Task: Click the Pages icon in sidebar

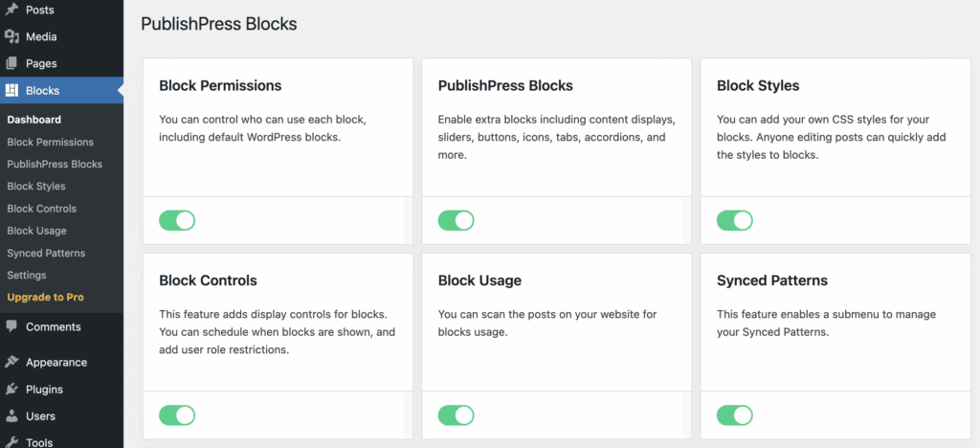Action: pos(11,64)
